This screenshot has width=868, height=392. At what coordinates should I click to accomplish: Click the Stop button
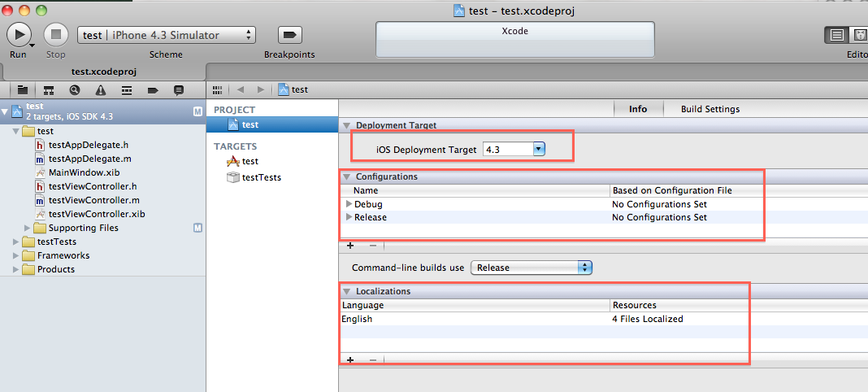tap(55, 35)
